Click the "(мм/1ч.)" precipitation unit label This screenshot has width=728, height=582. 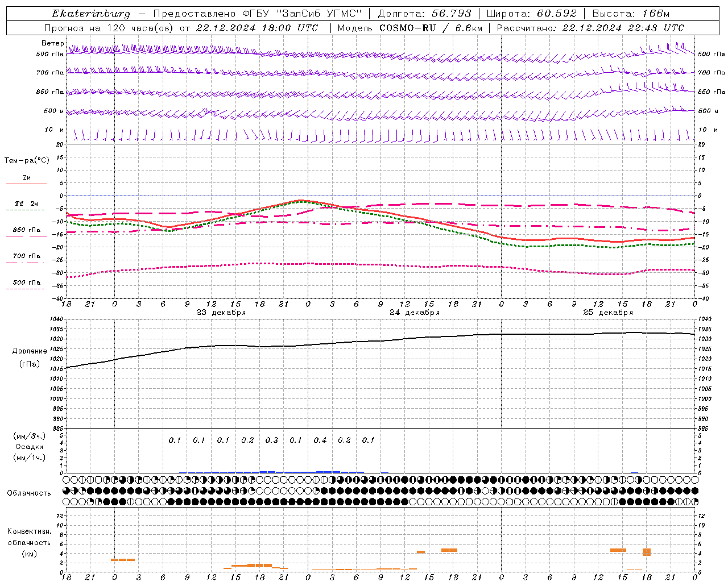point(30,458)
